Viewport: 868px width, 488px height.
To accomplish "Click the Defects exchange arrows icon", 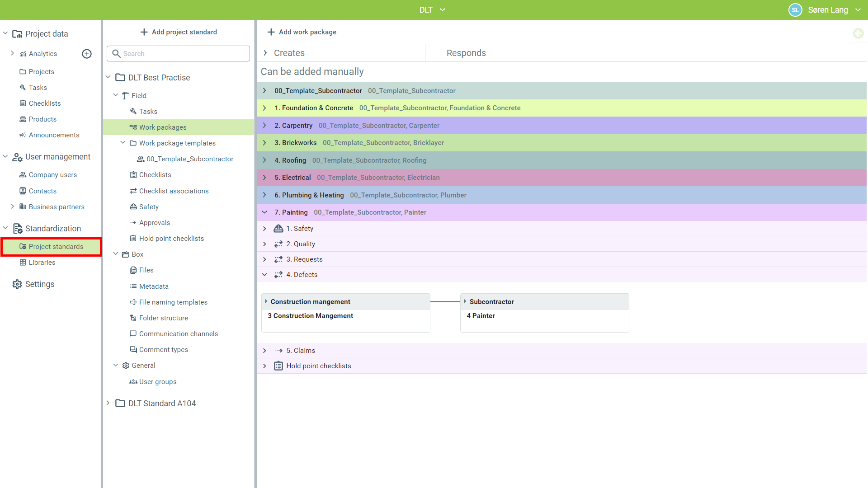I will coord(278,275).
